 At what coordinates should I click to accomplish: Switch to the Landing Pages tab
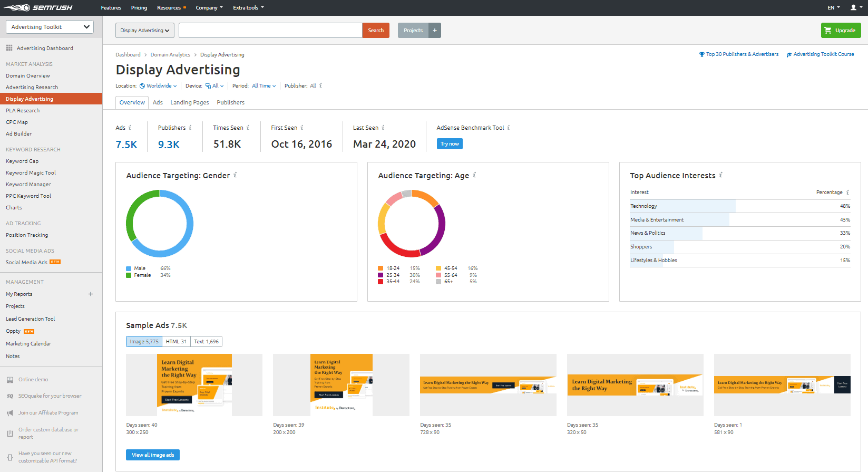[190, 102]
